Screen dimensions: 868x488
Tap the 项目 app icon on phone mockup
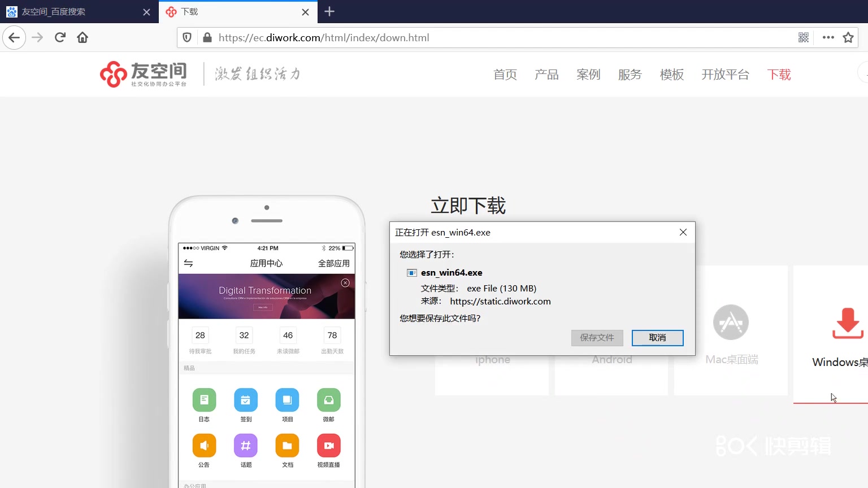287,400
